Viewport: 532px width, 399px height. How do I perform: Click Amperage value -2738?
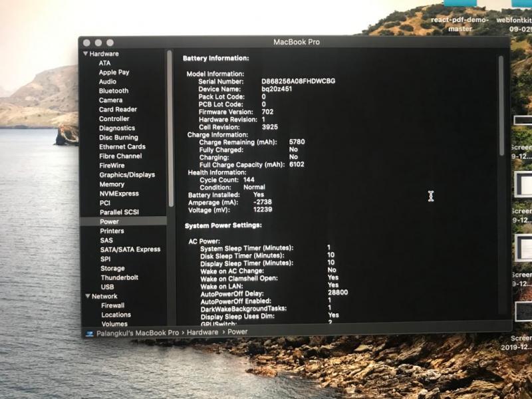click(262, 202)
